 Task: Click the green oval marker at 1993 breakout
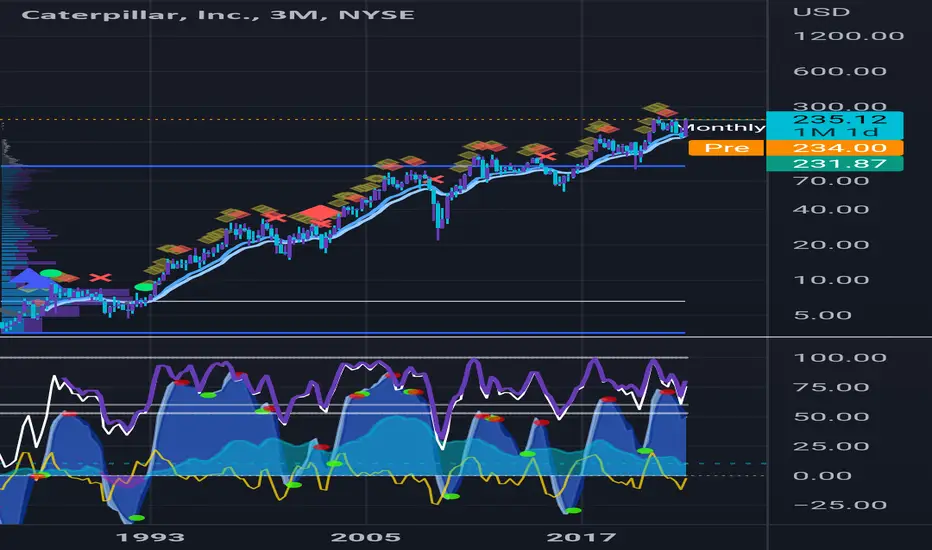[x=144, y=287]
